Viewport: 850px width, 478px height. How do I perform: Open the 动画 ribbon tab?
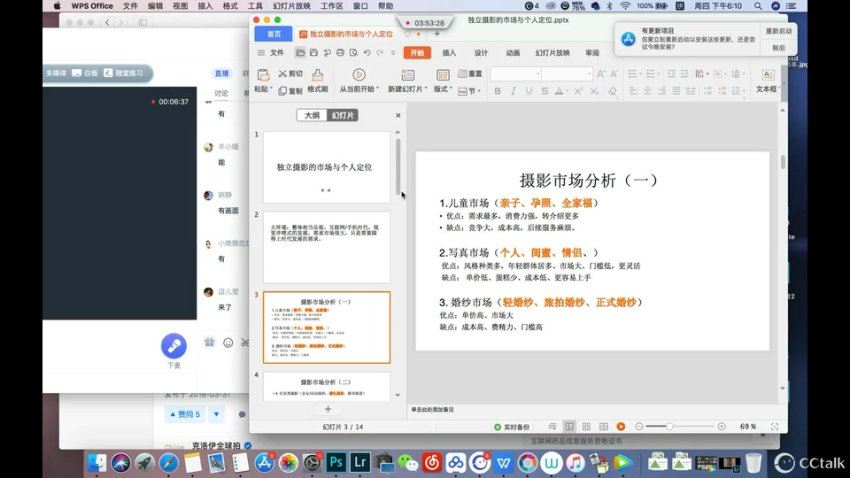point(513,53)
